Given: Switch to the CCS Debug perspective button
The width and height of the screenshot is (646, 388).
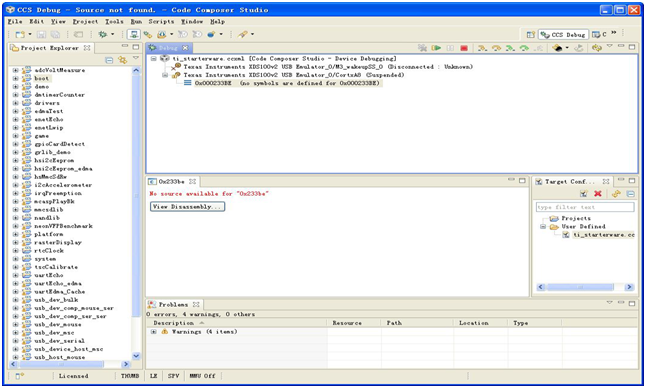Looking at the screenshot, I should pyautogui.click(x=564, y=35).
